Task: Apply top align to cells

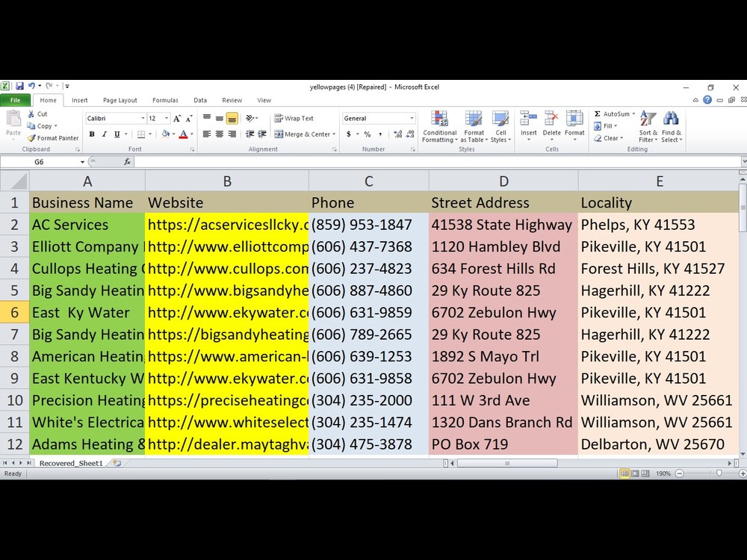Action: pyautogui.click(x=207, y=118)
